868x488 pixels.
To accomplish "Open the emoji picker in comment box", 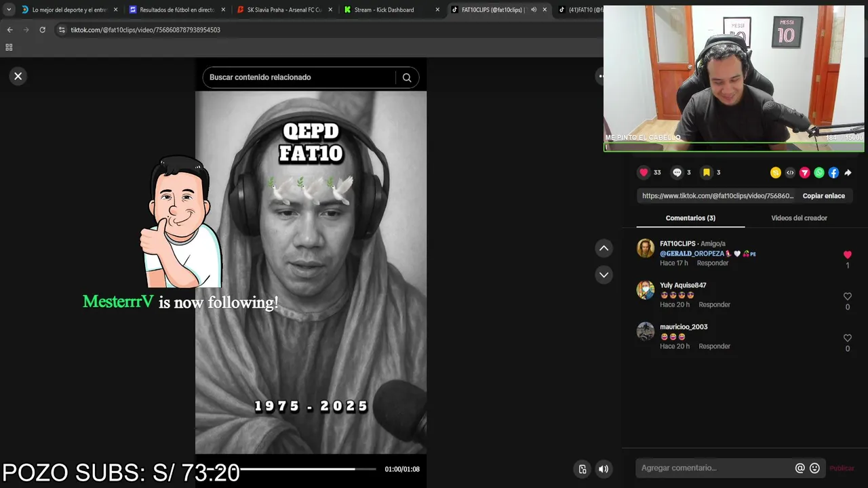I will click(814, 468).
